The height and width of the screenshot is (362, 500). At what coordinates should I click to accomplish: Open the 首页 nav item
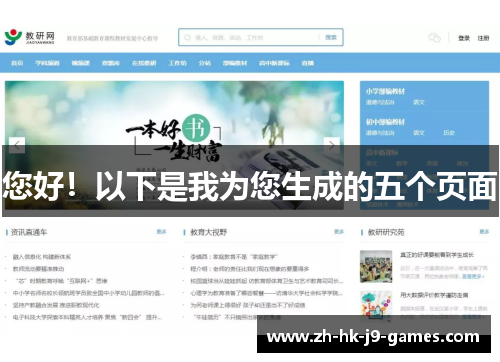17,63
